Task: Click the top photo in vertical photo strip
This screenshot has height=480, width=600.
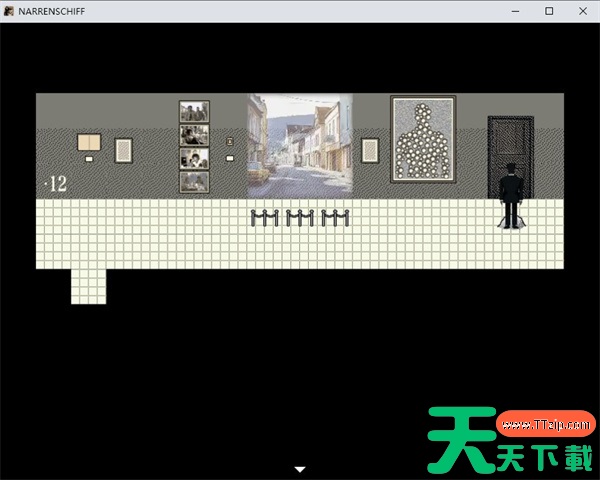Action: (x=194, y=111)
